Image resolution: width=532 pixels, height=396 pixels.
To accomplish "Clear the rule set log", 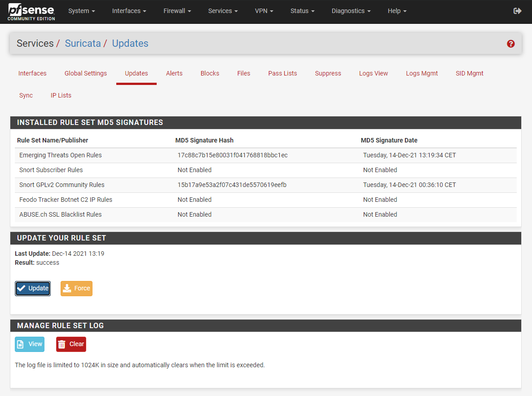I will (71, 344).
